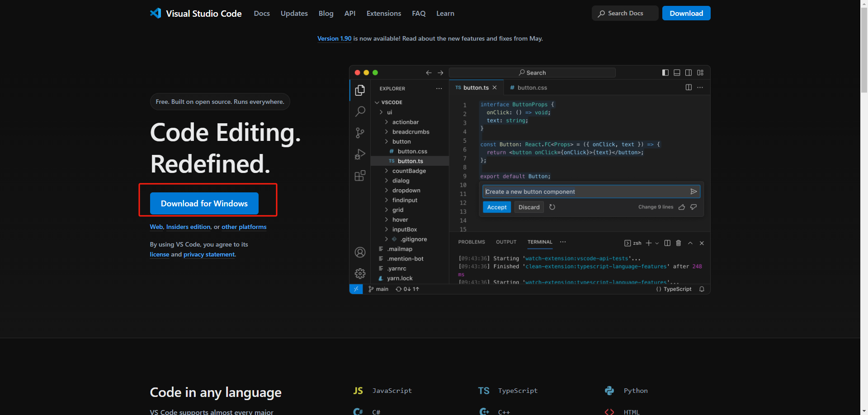Open the Version 1.90 release link
The width and height of the screenshot is (868, 415).
pyautogui.click(x=335, y=38)
